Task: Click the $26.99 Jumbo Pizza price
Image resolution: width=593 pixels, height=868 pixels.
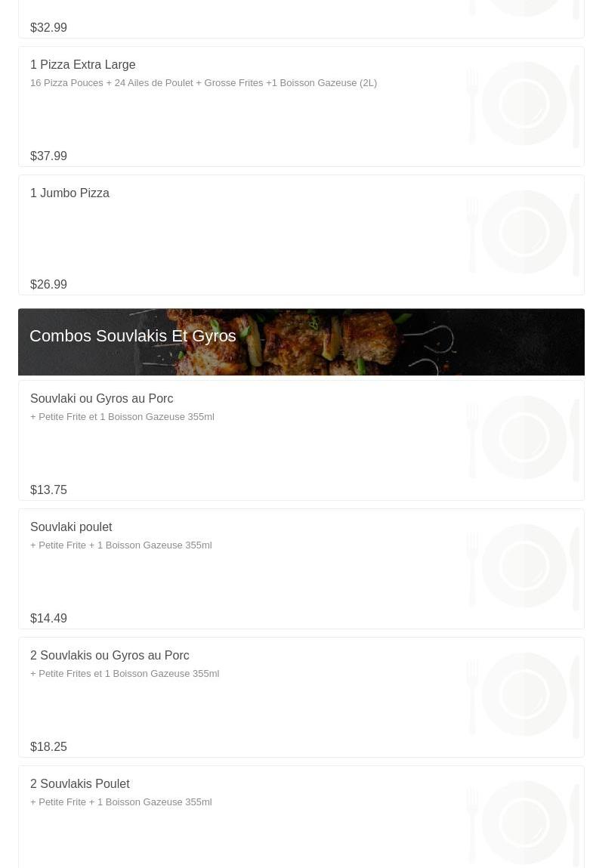Action: coord(49,285)
